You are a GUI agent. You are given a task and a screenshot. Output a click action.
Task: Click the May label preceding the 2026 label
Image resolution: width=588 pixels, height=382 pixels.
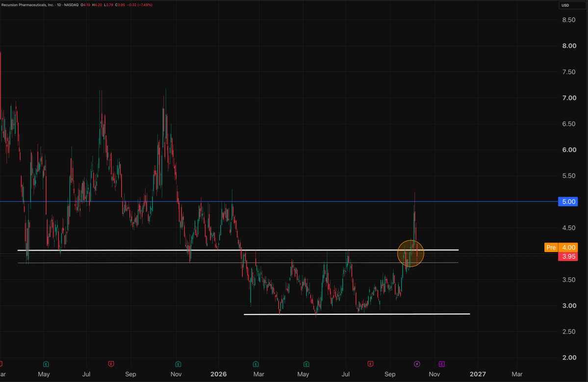coord(44,374)
